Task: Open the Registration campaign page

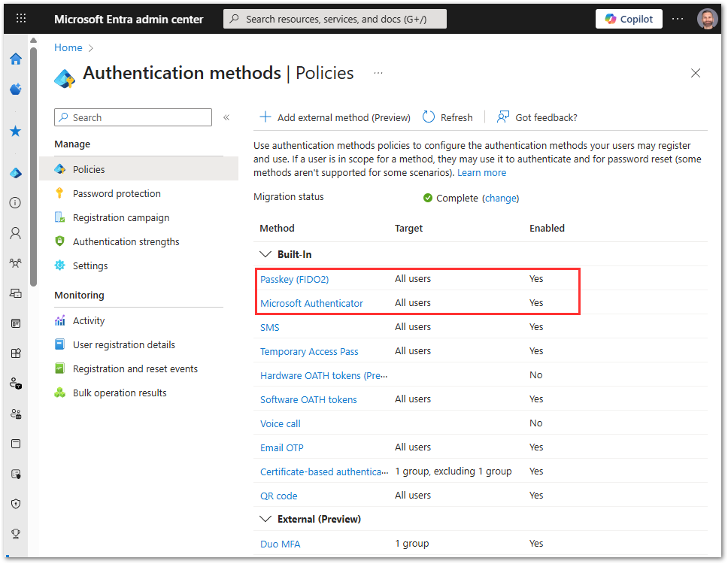Action: pos(121,217)
